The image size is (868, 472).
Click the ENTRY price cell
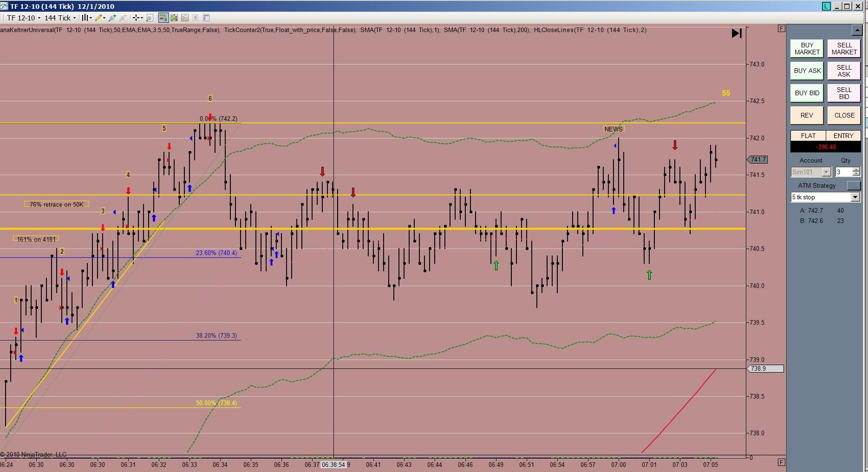pos(843,136)
